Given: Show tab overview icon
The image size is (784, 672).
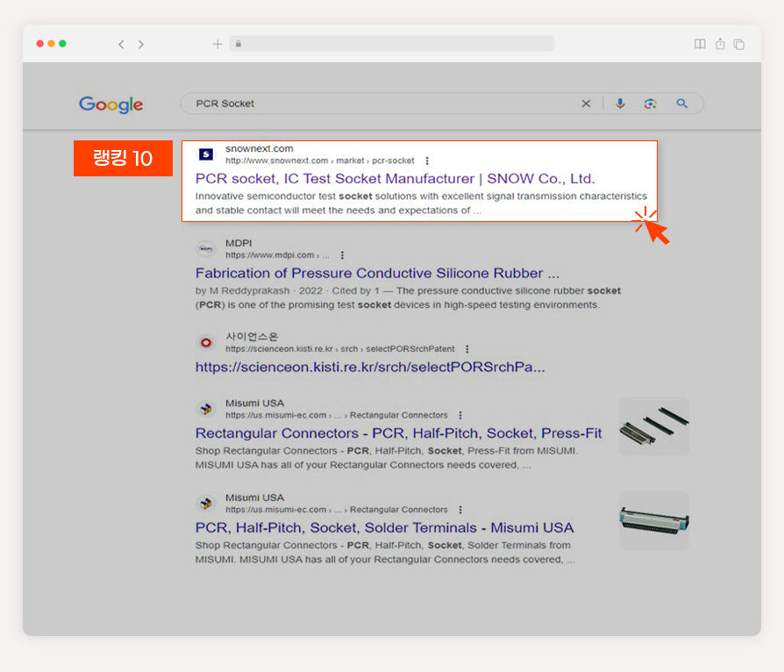Looking at the screenshot, I should tap(739, 45).
